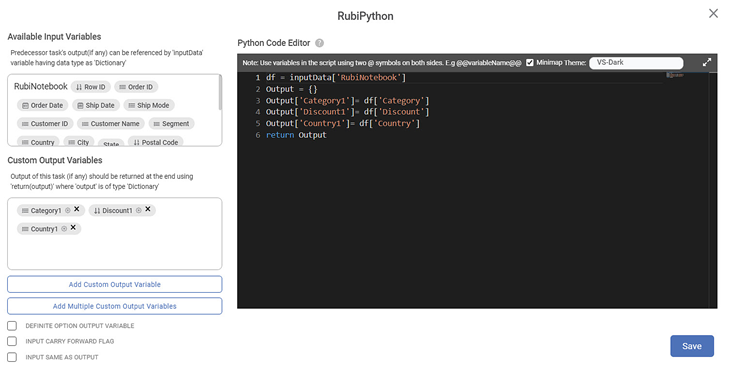The height and width of the screenshot is (369, 731).
Task: Select the Postal Code input variable
Action: click(x=156, y=142)
